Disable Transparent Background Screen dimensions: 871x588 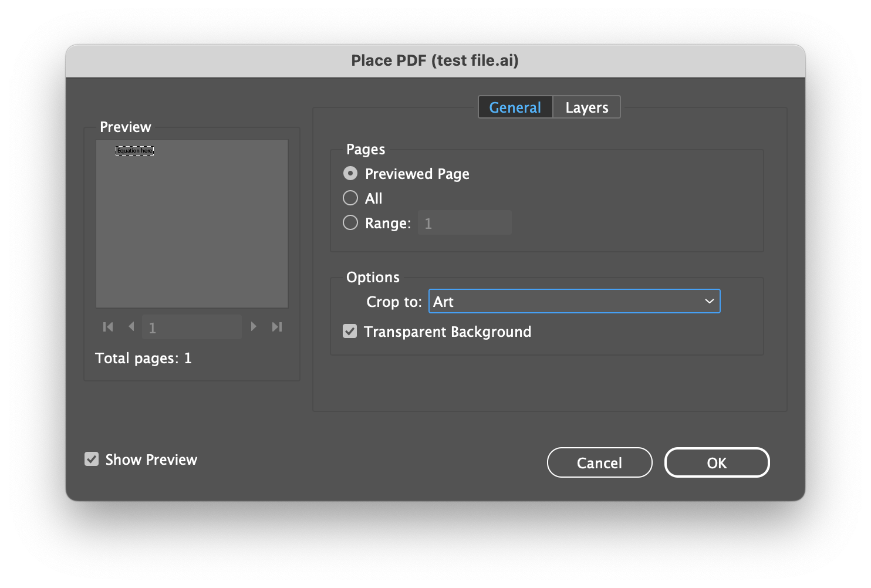click(x=350, y=331)
